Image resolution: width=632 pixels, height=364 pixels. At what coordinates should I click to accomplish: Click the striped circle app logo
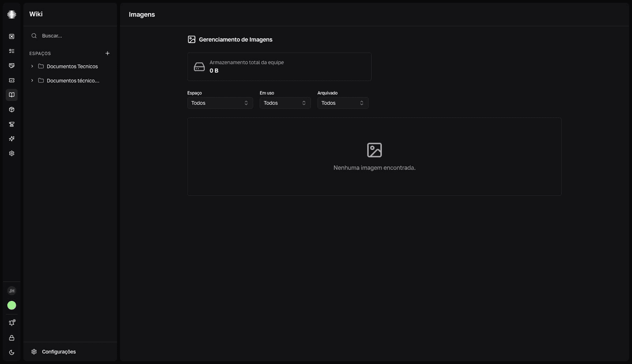pyautogui.click(x=12, y=14)
